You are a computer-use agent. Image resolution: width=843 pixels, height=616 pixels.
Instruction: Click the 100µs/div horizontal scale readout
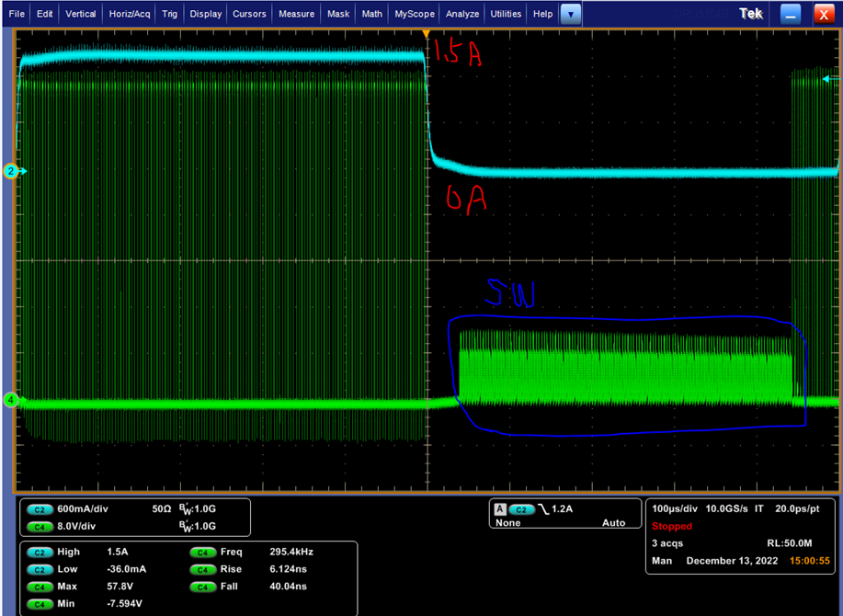coord(676,508)
